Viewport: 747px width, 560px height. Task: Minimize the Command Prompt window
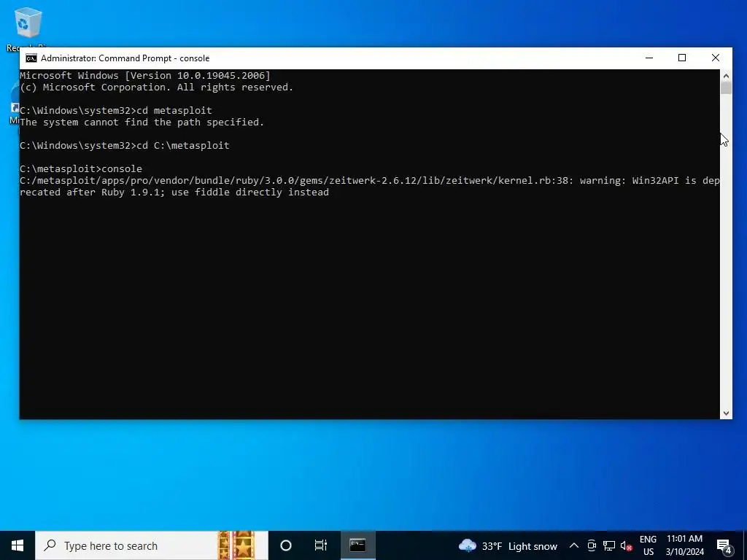click(649, 58)
